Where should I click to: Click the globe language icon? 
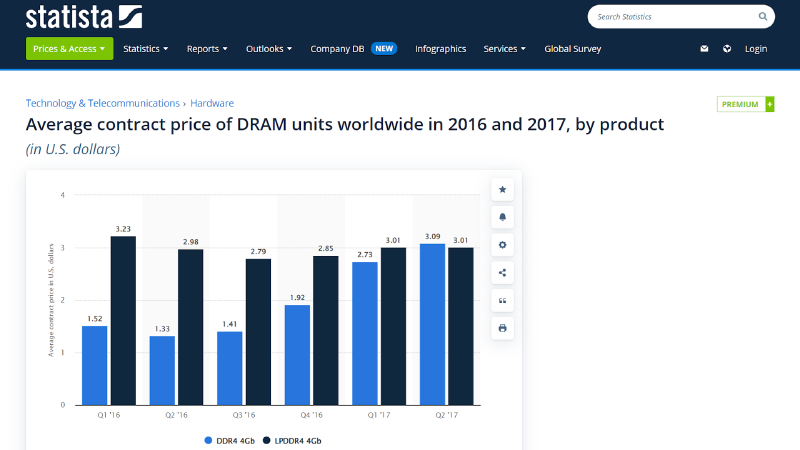pyautogui.click(x=727, y=49)
